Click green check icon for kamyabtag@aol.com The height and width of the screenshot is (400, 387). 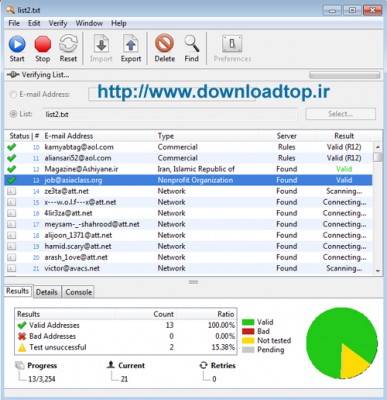[x=11, y=147]
